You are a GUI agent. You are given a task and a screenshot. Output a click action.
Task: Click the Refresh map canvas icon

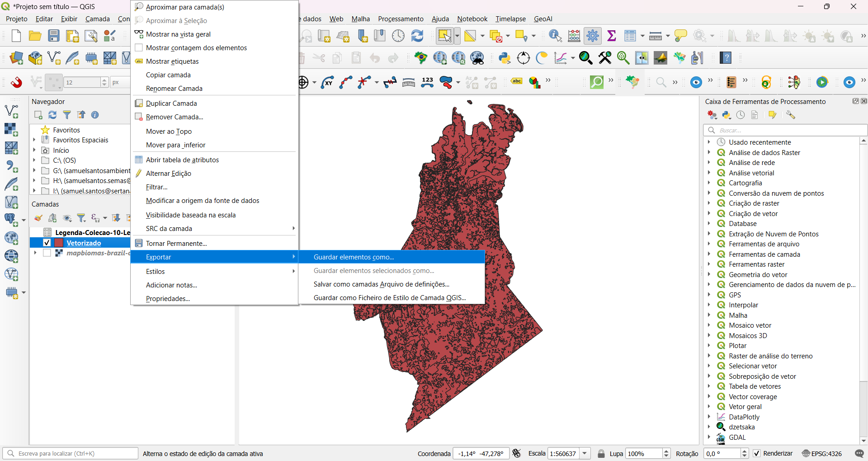(x=417, y=36)
